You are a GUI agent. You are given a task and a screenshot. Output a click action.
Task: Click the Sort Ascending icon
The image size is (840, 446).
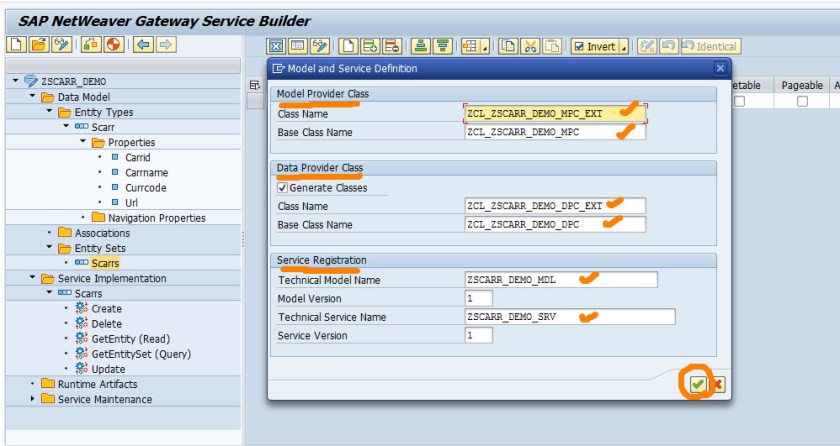(421, 47)
